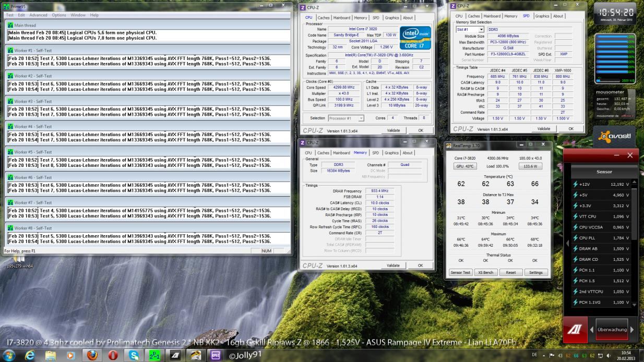The height and width of the screenshot is (362, 644).
Task: Click the CPU PLL sensor row
Action: [601, 238]
